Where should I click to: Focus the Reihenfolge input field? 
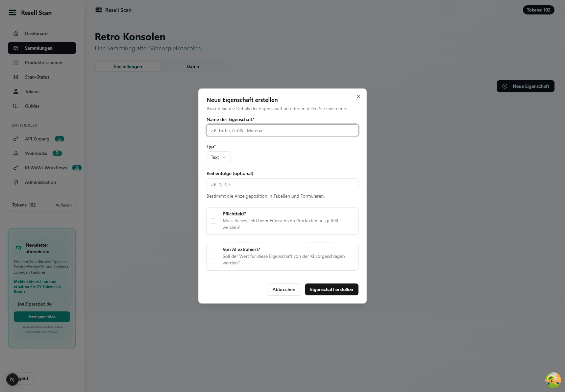coord(282,184)
